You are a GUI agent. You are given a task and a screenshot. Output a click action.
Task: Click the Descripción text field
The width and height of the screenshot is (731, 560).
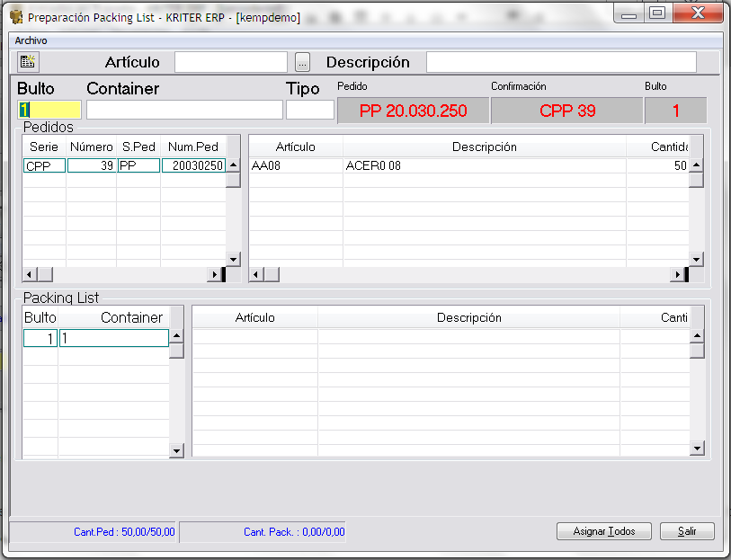(560, 62)
